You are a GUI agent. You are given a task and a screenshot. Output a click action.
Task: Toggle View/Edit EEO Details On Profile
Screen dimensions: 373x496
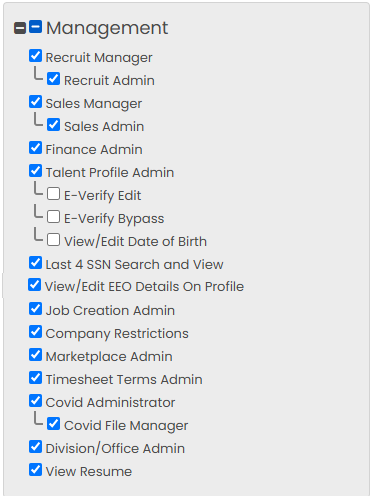(x=35, y=285)
